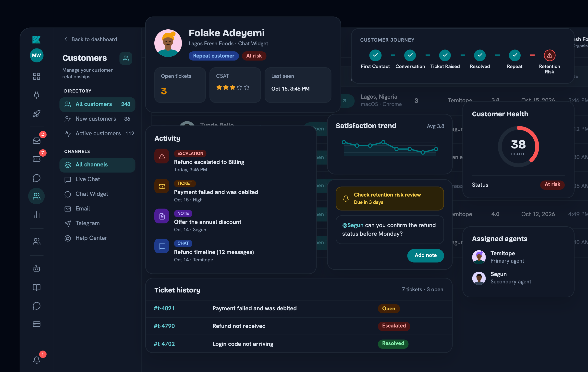Open the Telegram channel

tap(97, 223)
